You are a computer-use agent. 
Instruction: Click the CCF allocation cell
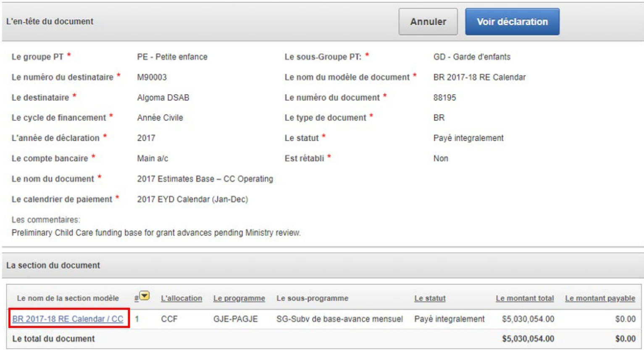point(169,319)
